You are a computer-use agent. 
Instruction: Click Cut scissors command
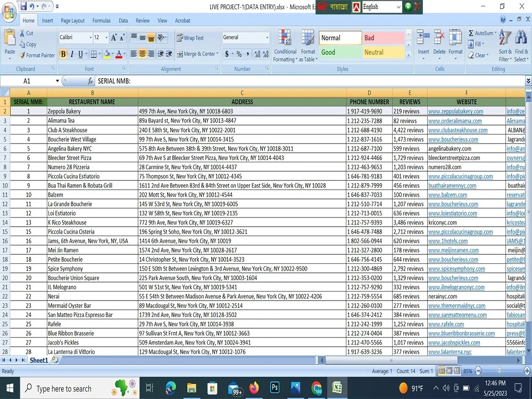point(26,33)
